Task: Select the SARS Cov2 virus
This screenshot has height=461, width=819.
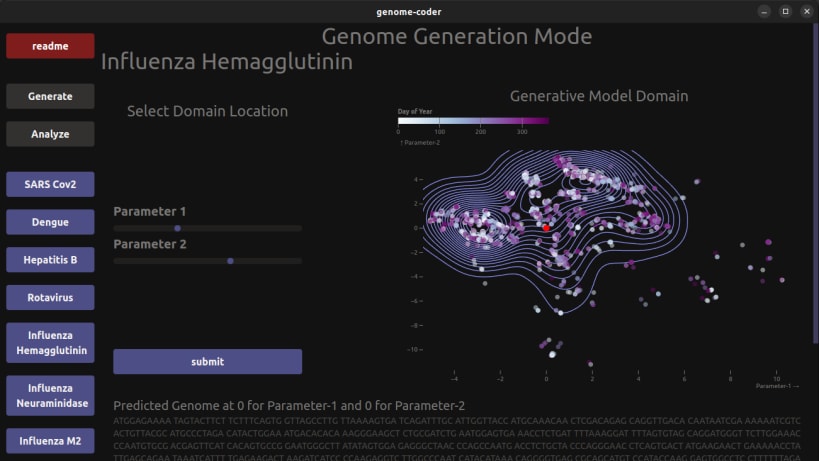Action: [x=50, y=184]
